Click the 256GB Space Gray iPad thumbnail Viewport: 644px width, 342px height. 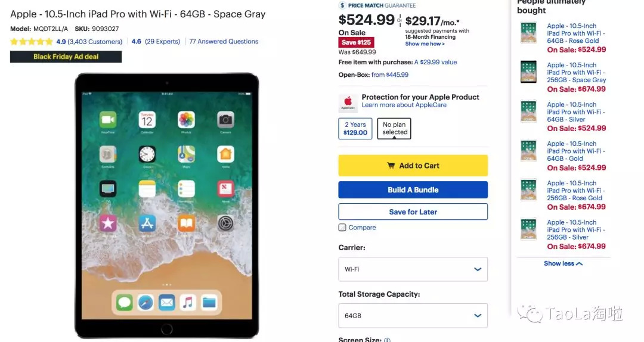coord(528,72)
